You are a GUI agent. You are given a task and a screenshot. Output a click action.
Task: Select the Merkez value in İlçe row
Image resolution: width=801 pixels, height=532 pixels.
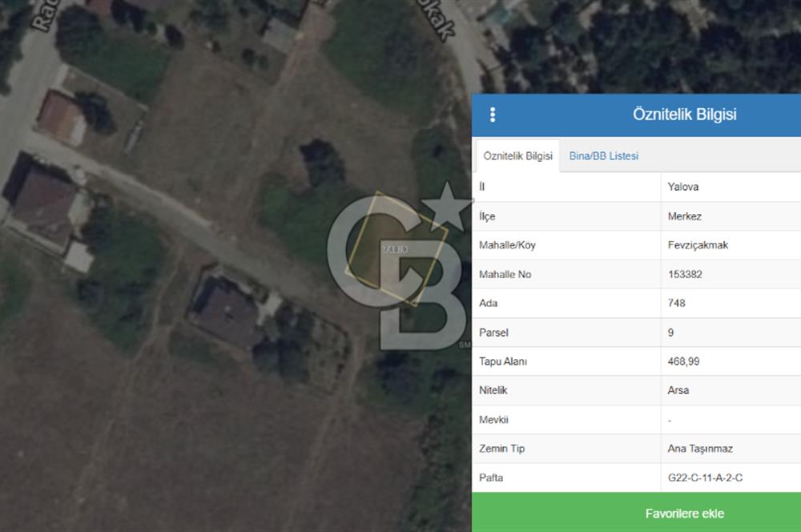[684, 216]
